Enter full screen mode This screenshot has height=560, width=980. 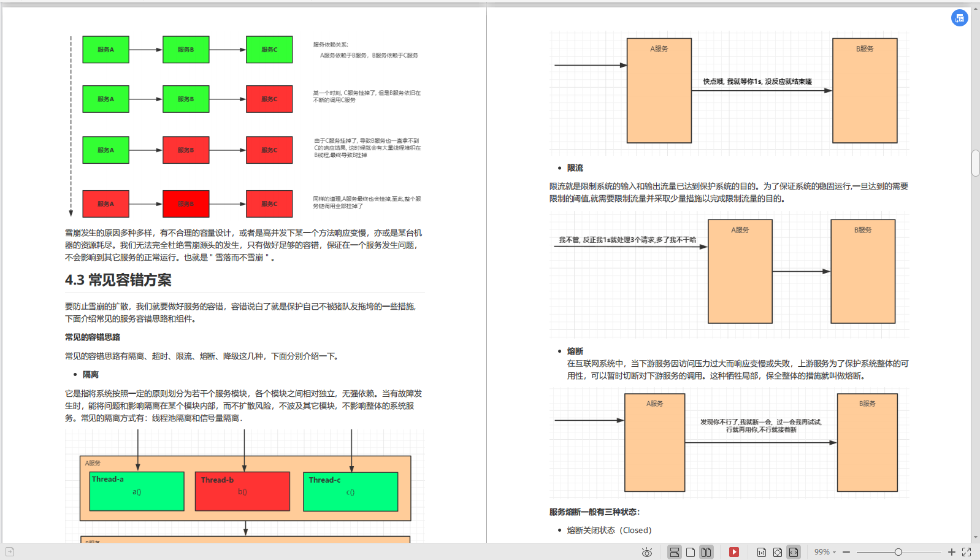967,552
